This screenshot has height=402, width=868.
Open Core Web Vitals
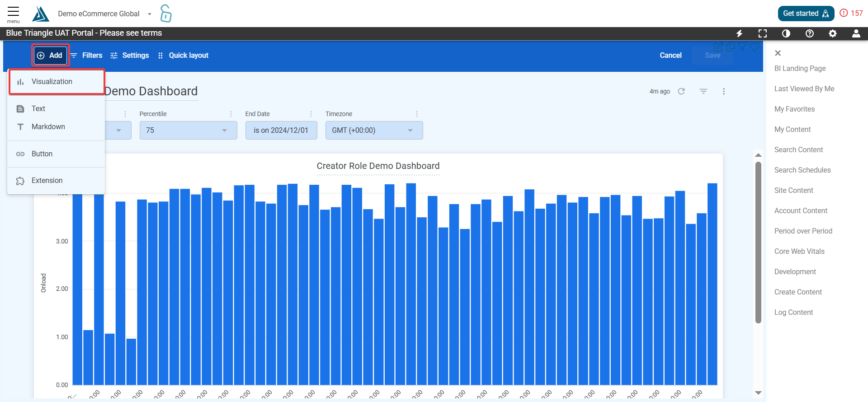(799, 252)
